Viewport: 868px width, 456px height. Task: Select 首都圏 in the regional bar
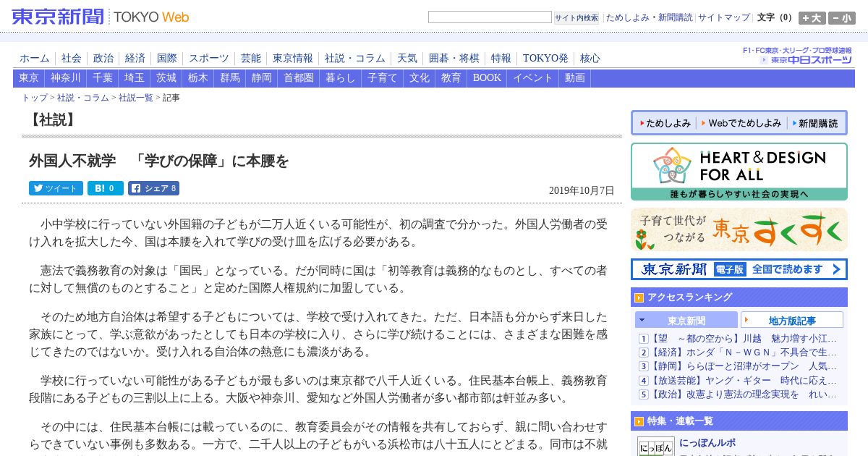(x=299, y=78)
